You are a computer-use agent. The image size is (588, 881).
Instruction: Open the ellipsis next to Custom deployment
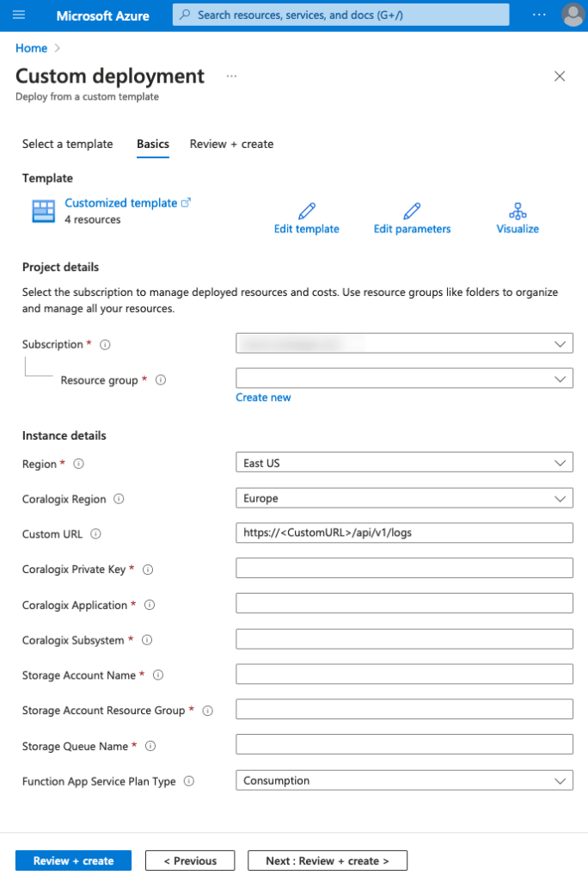coord(231,76)
